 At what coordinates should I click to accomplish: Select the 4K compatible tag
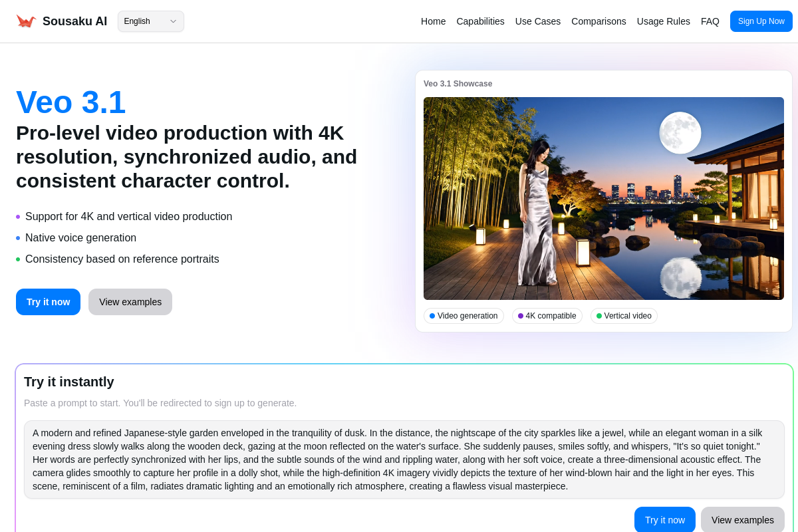pyautogui.click(x=547, y=316)
